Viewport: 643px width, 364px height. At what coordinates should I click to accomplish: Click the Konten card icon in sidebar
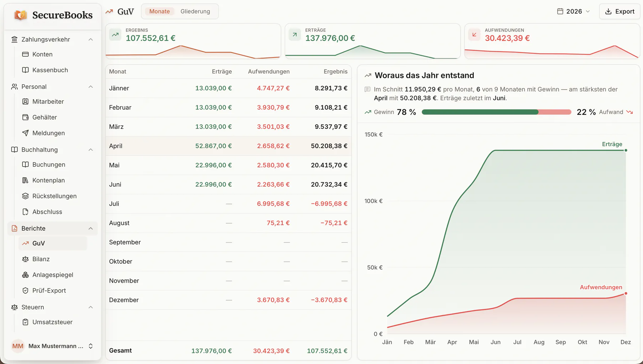[25, 54]
